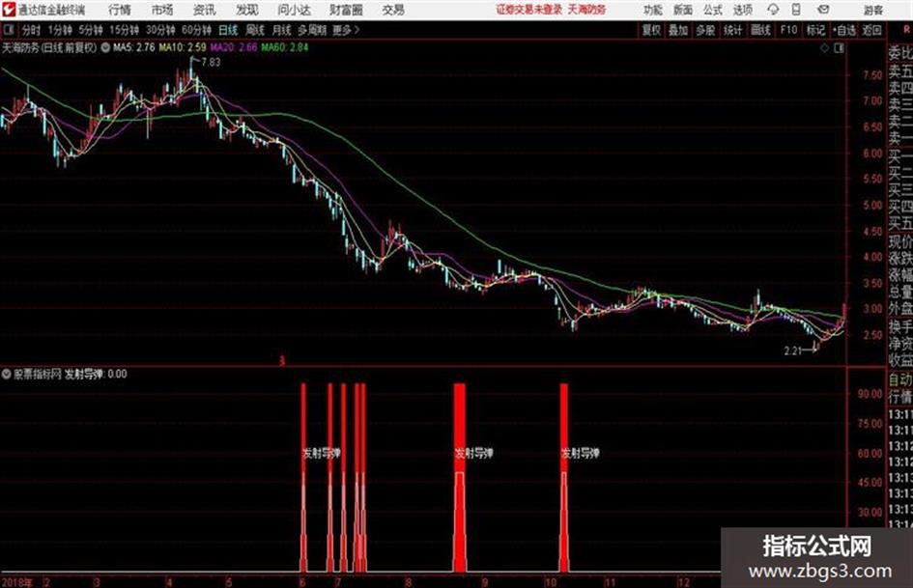Screen dimensions: 913x588
Task: Open the message envelope icon
Action: 823,10
